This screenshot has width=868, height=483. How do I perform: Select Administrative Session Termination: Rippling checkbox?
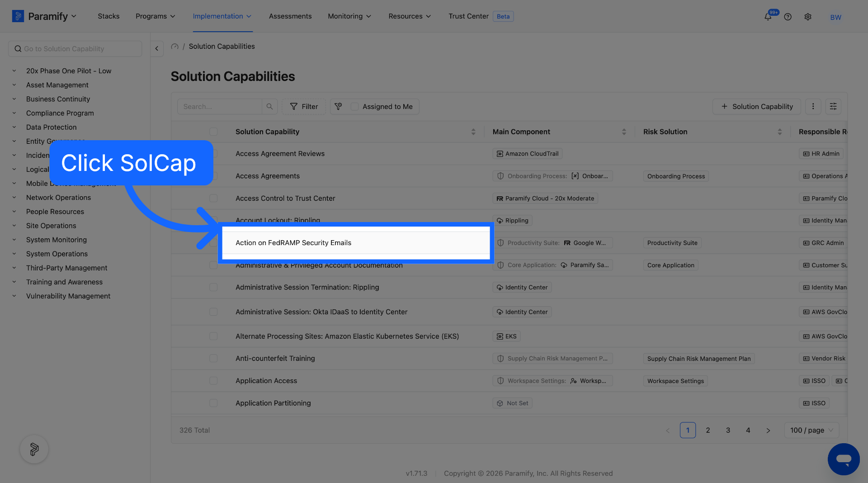coord(213,287)
